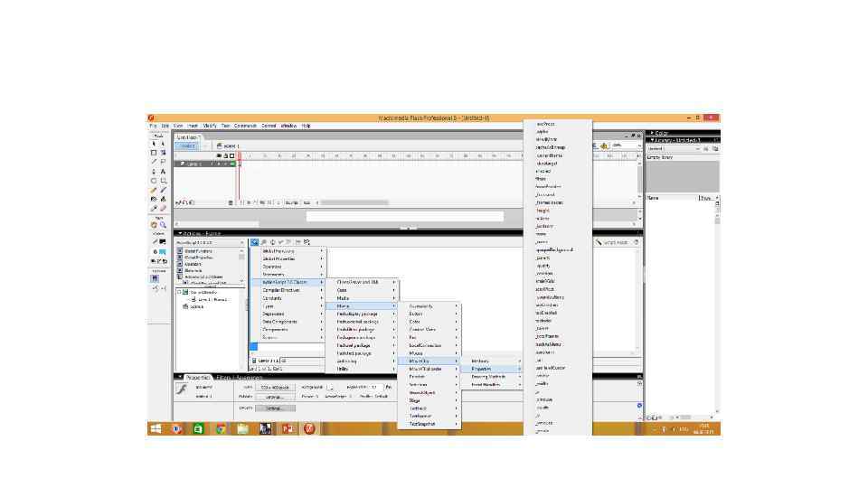868x488 pixels.
Task: Open the Commands menu
Action: click(245, 127)
